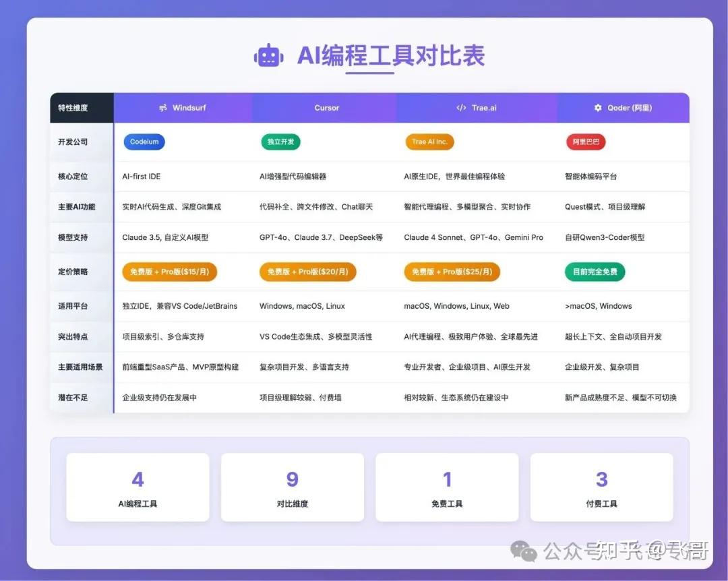The width and height of the screenshot is (728, 581).
Task: Select the 特性维度 header cell icon area
Action: pyautogui.click(x=80, y=107)
